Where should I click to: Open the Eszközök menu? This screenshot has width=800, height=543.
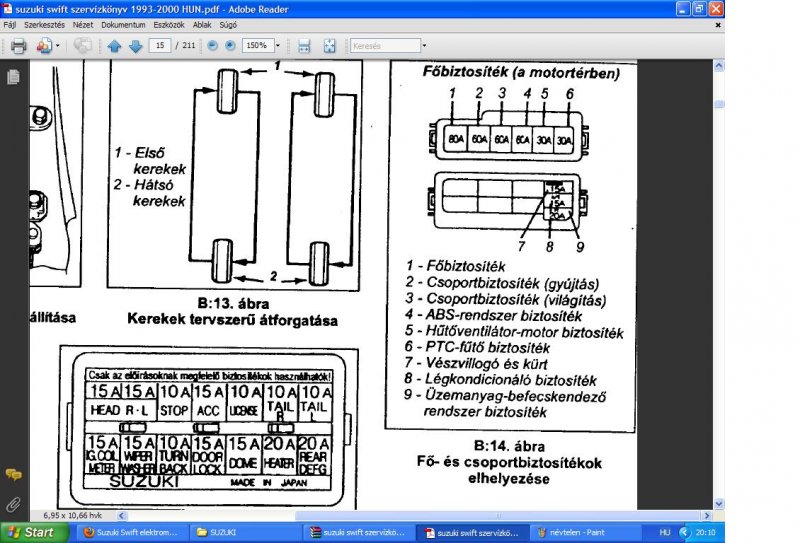tap(169, 24)
